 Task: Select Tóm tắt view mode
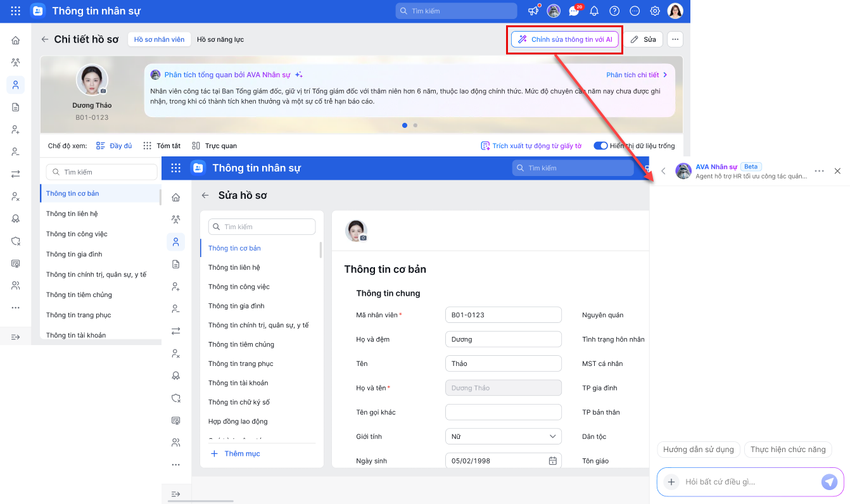pos(162,146)
